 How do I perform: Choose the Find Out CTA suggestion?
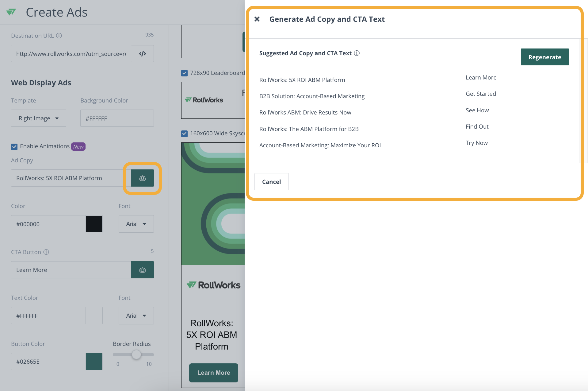click(477, 126)
